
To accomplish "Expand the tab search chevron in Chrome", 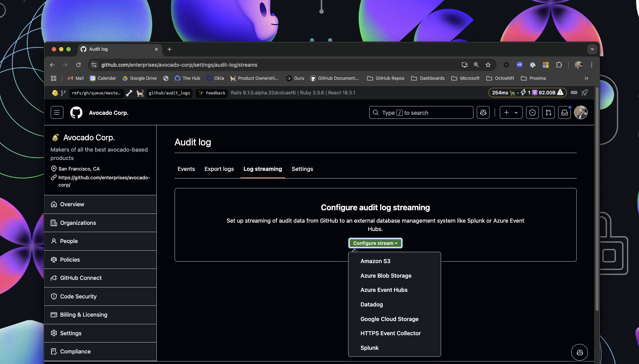I will point(592,49).
